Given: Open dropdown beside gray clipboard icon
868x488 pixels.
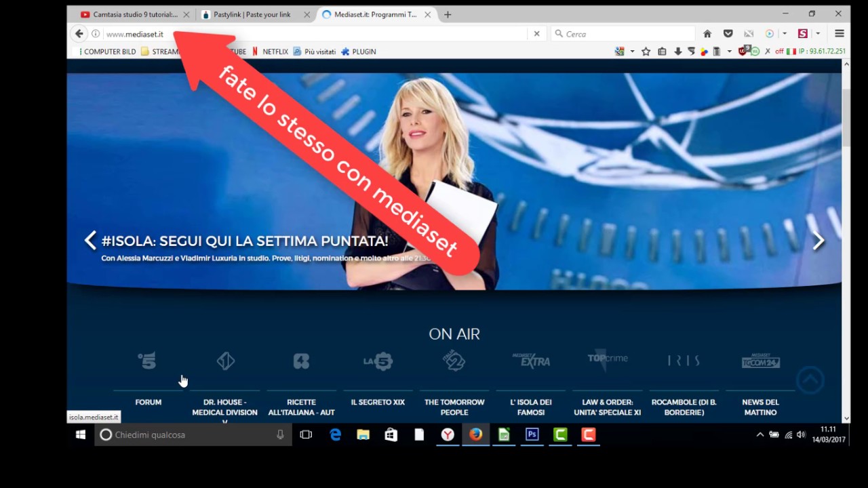Looking at the screenshot, I should pyautogui.click(x=730, y=52).
